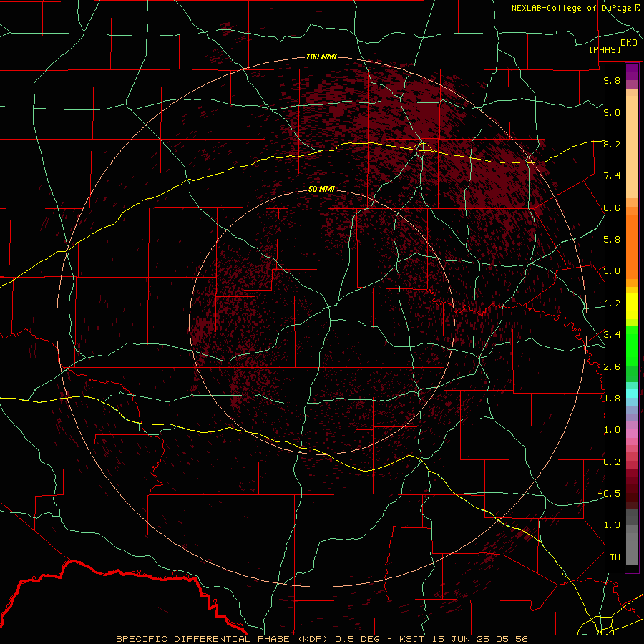Screen dimensions: 644x644
Task: Pick the pink band of the color bar
Action: (x=632, y=434)
